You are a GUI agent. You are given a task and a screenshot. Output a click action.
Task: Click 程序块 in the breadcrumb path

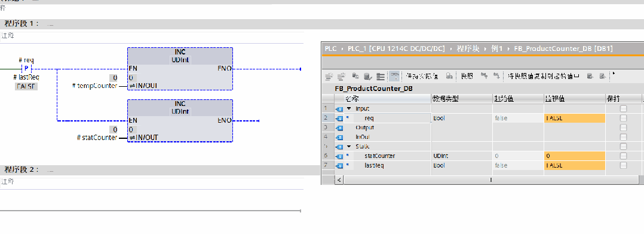(468, 48)
